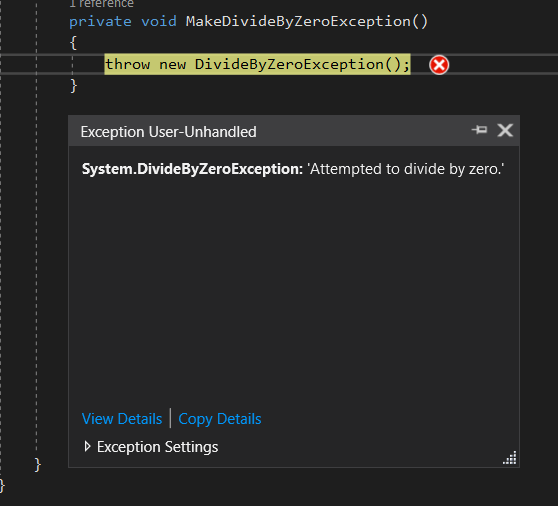Place cursor on MakeDivideByZeroException method name
The image size is (558, 506).
[x=298, y=21]
